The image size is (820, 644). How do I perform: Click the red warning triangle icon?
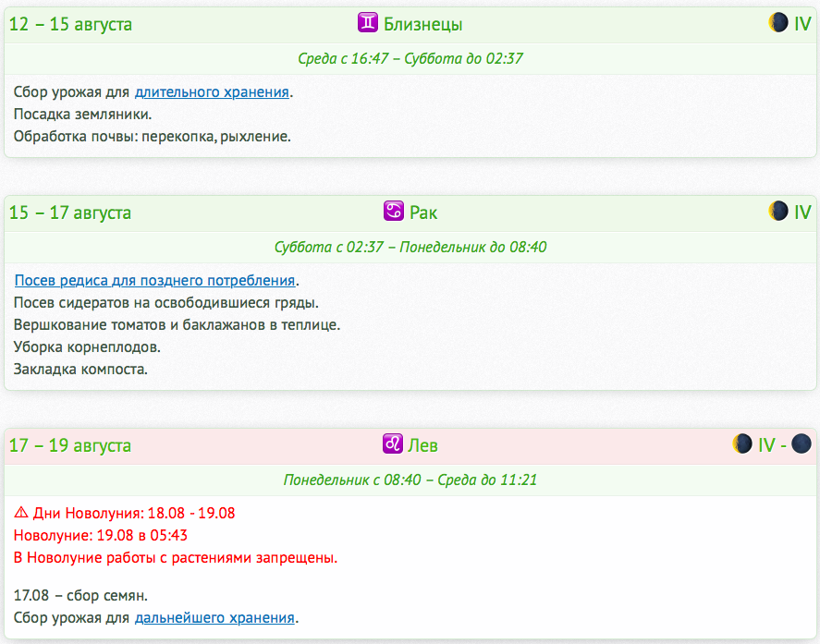(x=21, y=513)
